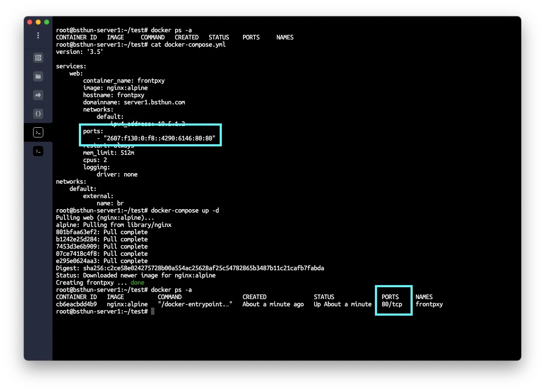
Task: Click the "801bfaa63ef2: Pull complete" line
Action: tap(102, 232)
